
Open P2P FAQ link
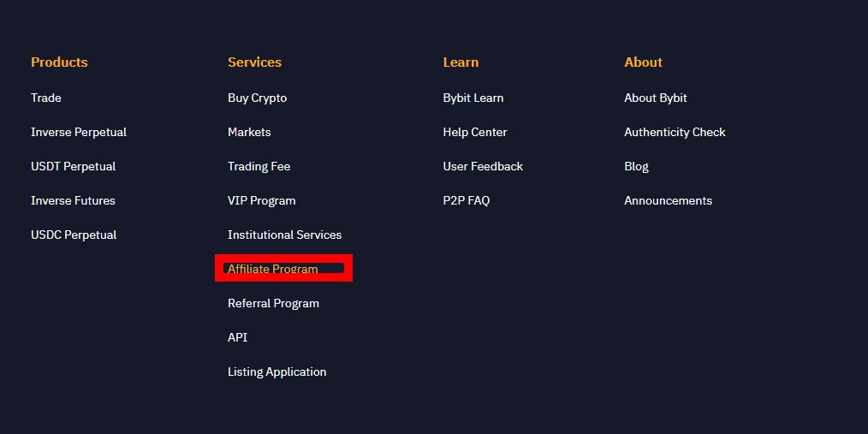[467, 201]
